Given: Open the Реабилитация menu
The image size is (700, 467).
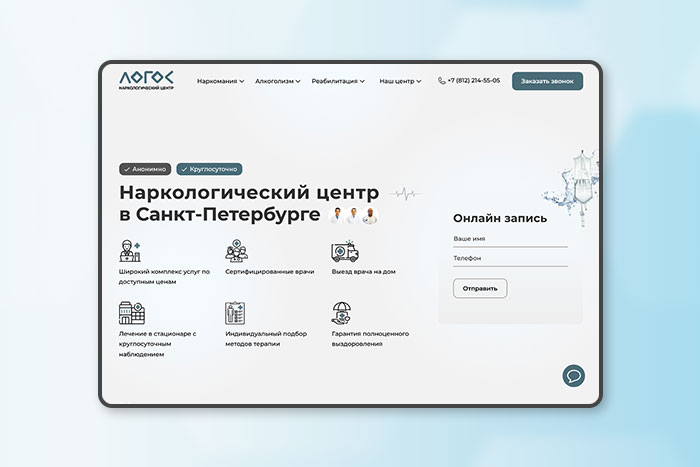Looking at the screenshot, I should coord(338,81).
